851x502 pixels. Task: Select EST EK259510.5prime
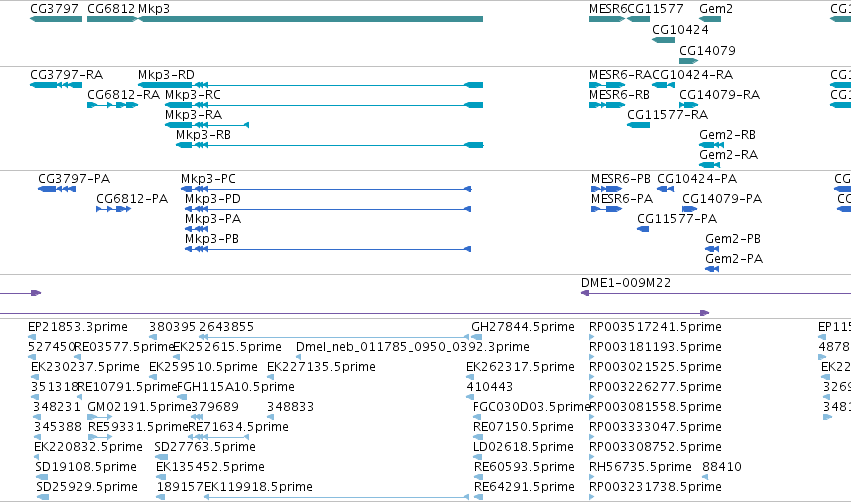(x=153, y=378)
